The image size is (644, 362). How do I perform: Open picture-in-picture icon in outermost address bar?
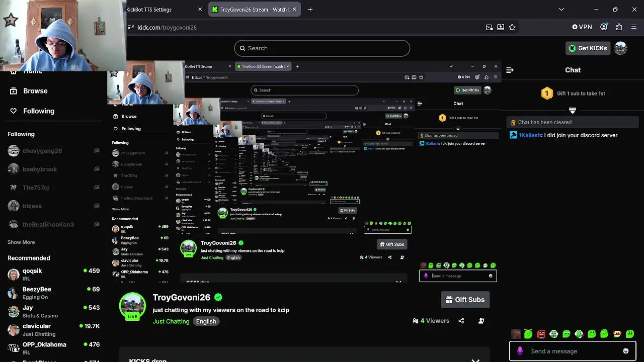[x=489, y=27]
